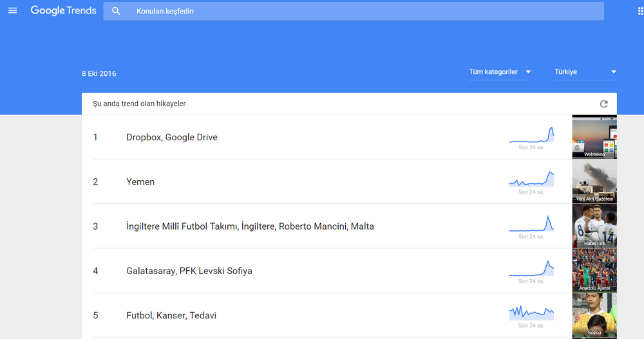Open the Futbol, Kanser, Tedavi story
Screen dimensions: 644x339
coord(171,315)
